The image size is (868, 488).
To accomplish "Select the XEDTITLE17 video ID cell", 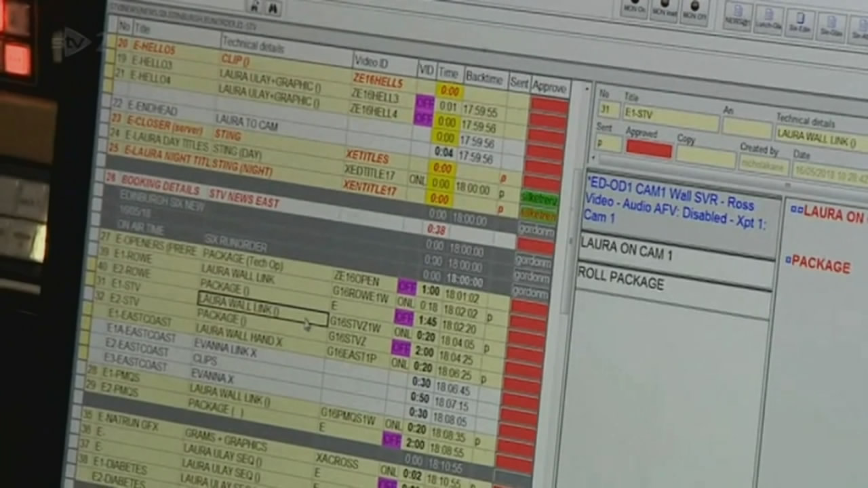I will [370, 171].
